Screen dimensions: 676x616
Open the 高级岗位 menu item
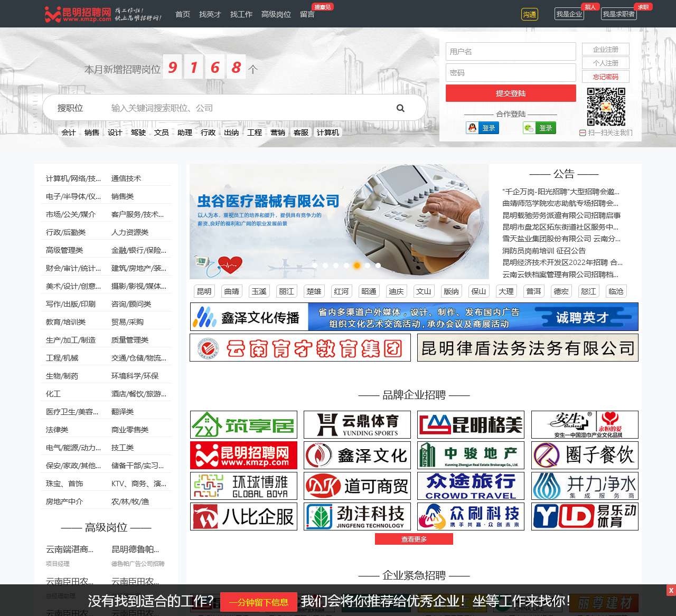tap(276, 14)
